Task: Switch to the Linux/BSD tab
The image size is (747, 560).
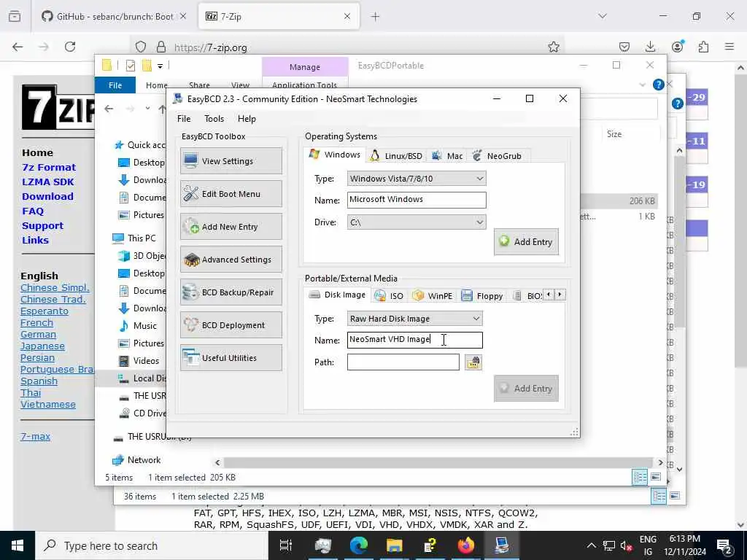Action: pos(396,156)
